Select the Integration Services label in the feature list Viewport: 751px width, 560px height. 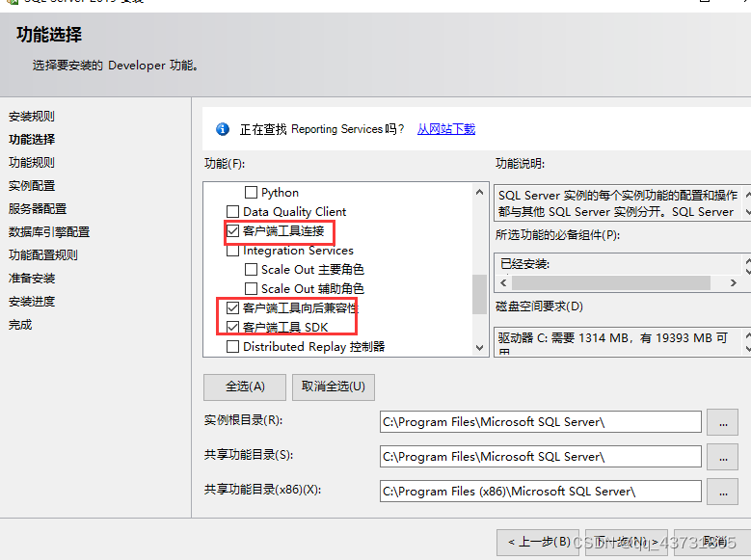pos(298,251)
